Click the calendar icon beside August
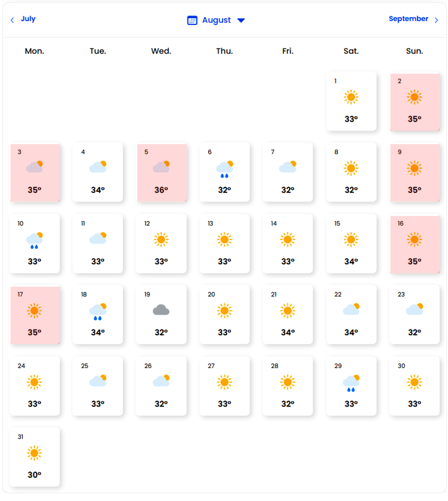The width and height of the screenshot is (448, 501). click(x=192, y=21)
